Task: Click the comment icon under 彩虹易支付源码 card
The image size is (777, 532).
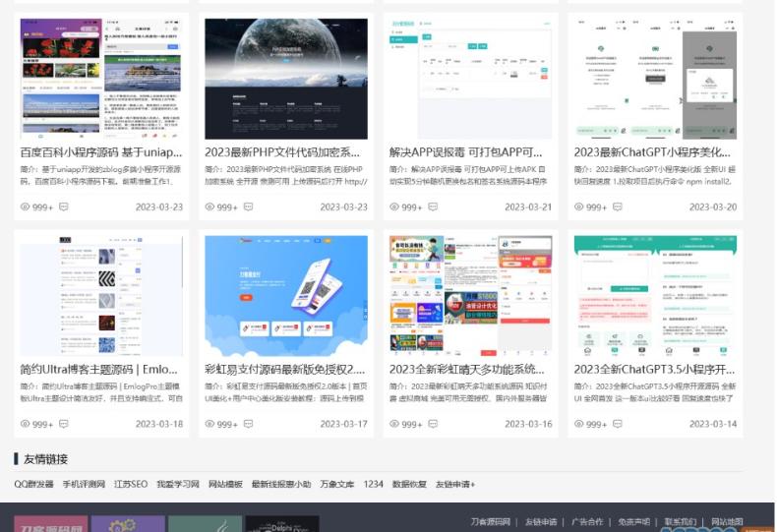Action: pos(248,425)
